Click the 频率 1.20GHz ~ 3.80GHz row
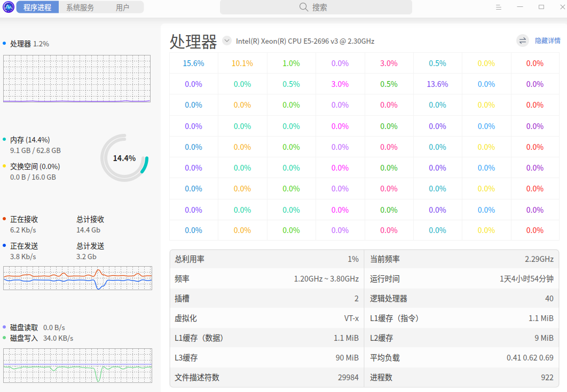 [x=267, y=279]
